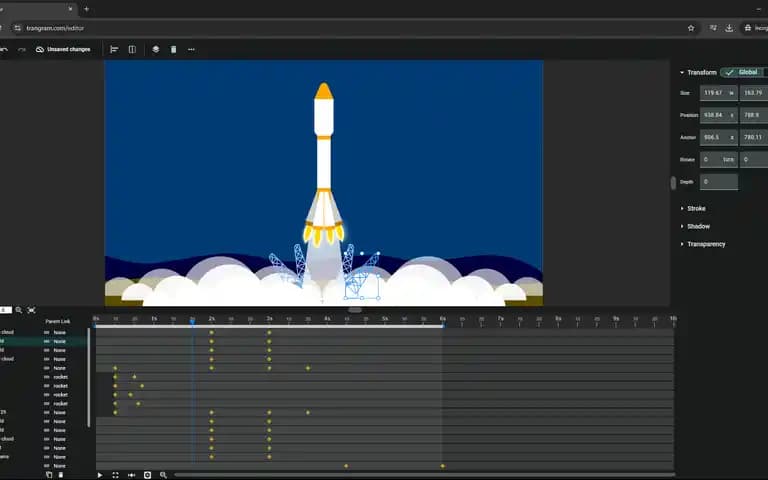768x480 pixels.
Task: View site information icon beside the URL
Action: tap(18, 28)
